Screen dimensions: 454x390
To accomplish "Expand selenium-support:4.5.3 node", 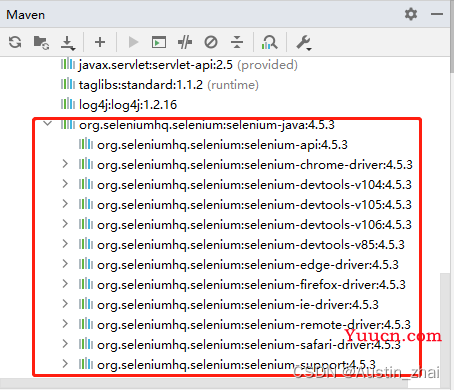I will pos(65,364).
